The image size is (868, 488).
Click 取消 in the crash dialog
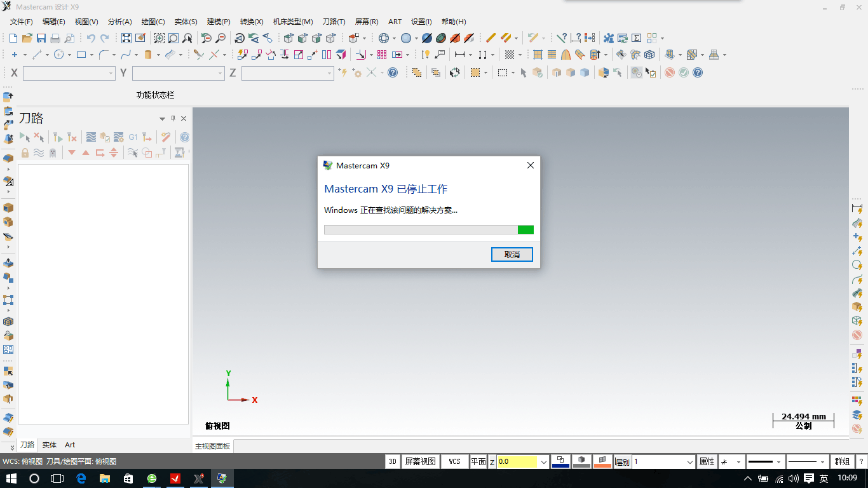[512, 254]
